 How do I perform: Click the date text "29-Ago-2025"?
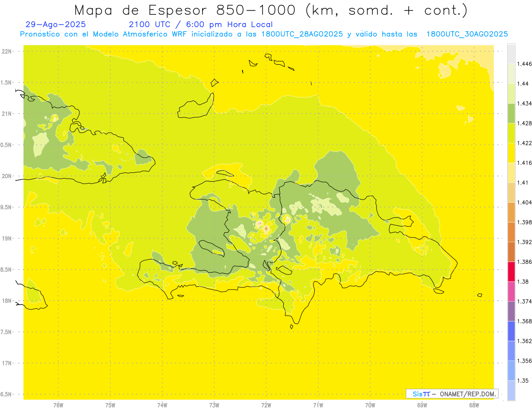coord(55,25)
